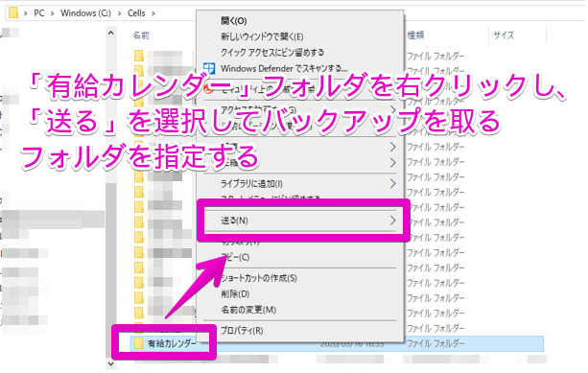588x373 pixels.
Task: Choose 開く(O) from the context menu
Action: pyautogui.click(x=234, y=21)
